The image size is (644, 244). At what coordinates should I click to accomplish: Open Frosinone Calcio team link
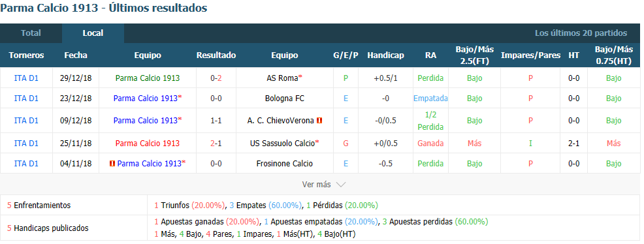coord(285,164)
